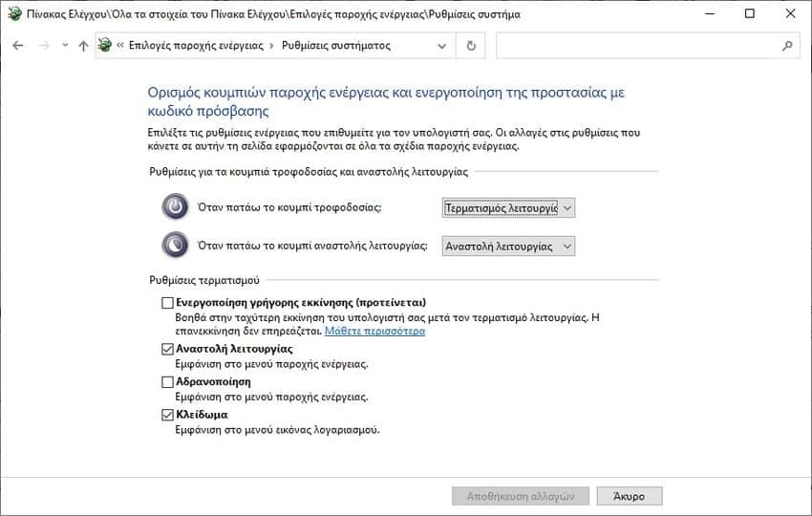The height and width of the screenshot is (516, 812).
Task: Enable the fast startup checkbox
Action: [x=168, y=303]
